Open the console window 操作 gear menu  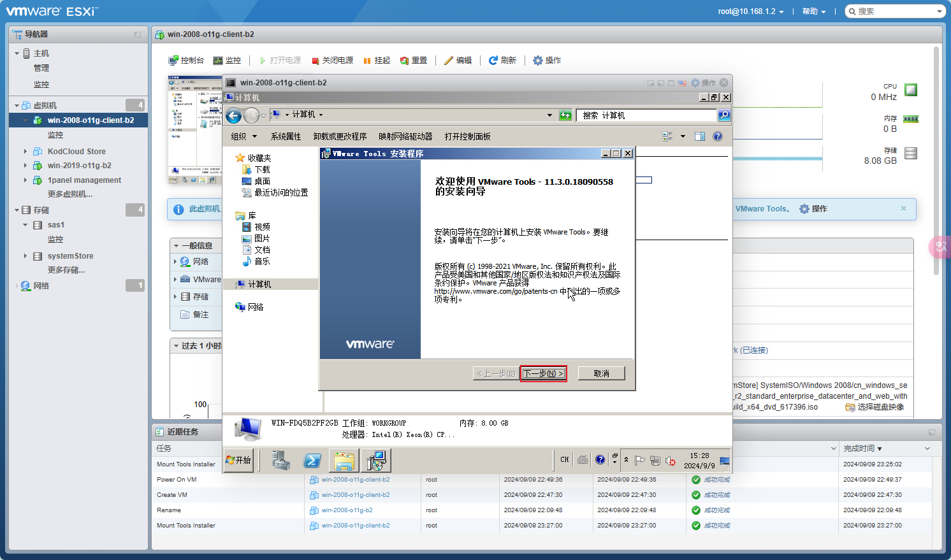pos(704,83)
